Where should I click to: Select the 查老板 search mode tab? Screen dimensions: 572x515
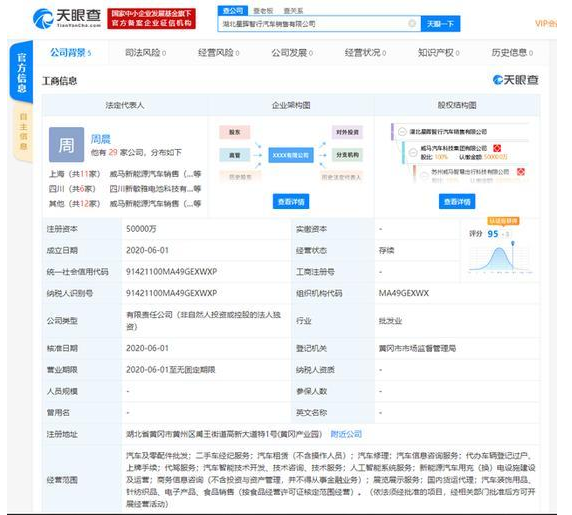point(263,11)
